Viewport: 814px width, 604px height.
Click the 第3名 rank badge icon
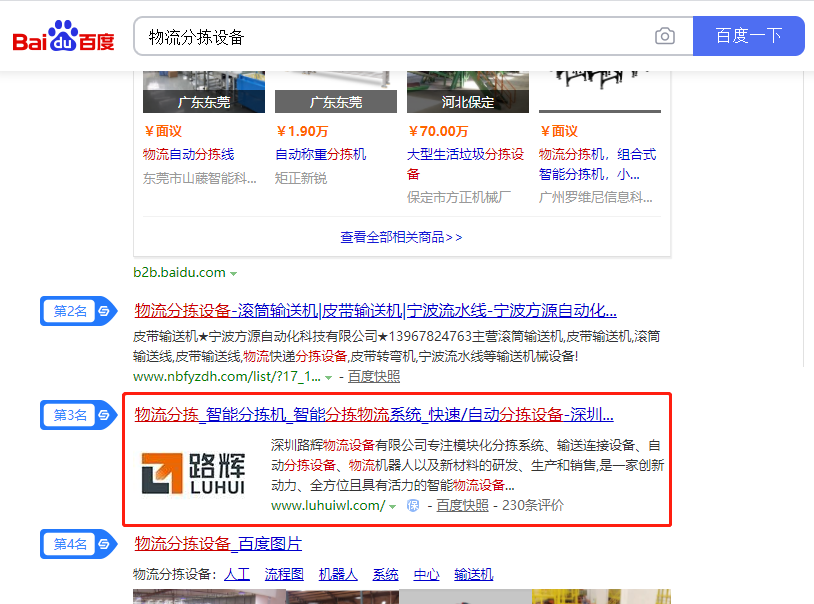[79, 415]
